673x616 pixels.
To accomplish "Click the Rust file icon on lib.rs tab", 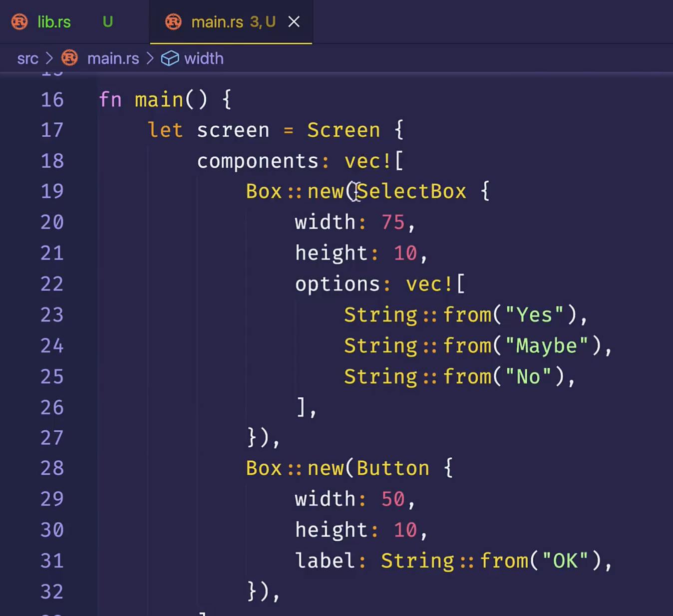I will [19, 22].
